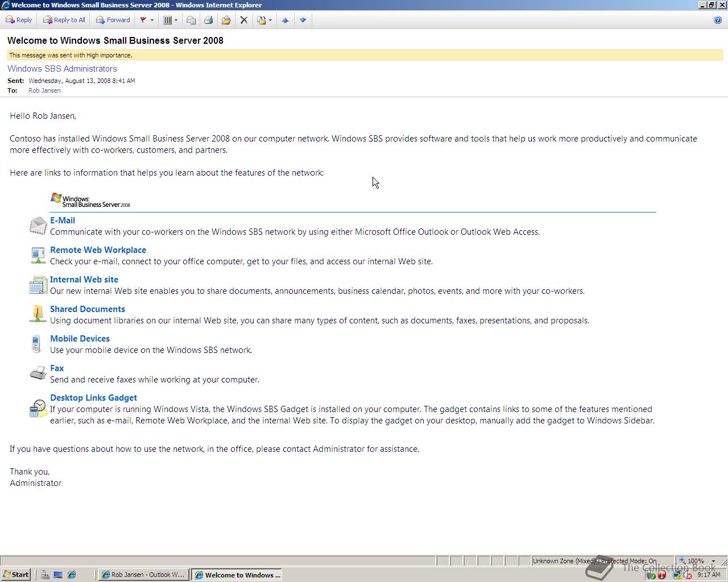Viewport: 728px width, 582px height.
Task: Forward this welcome message
Action: 113,20
